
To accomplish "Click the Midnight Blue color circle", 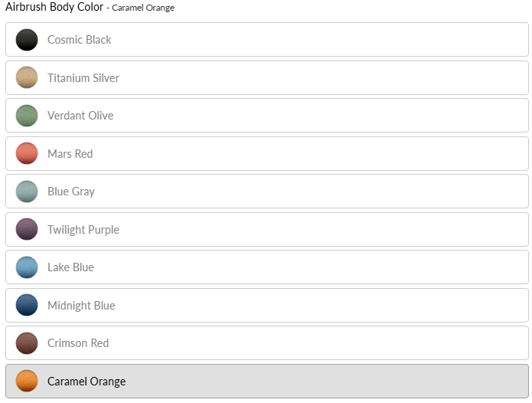I will (x=27, y=305).
